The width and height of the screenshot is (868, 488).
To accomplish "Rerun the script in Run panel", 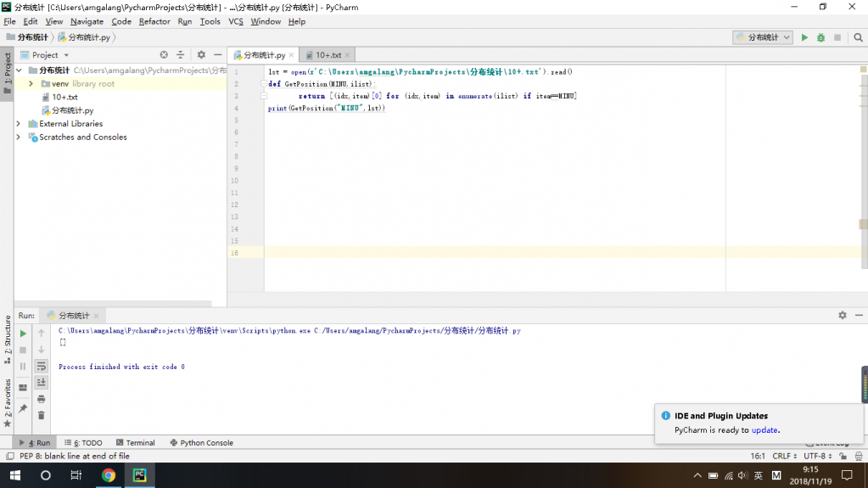I will click(x=23, y=334).
